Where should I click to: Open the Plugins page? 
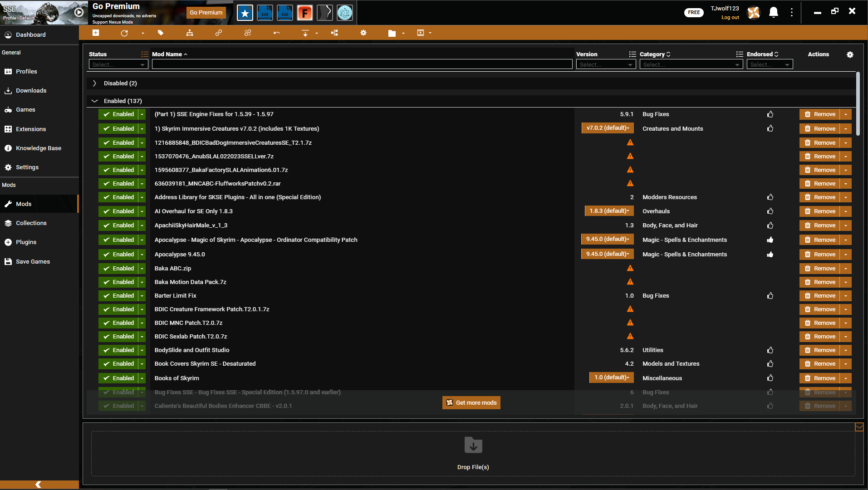(39, 242)
